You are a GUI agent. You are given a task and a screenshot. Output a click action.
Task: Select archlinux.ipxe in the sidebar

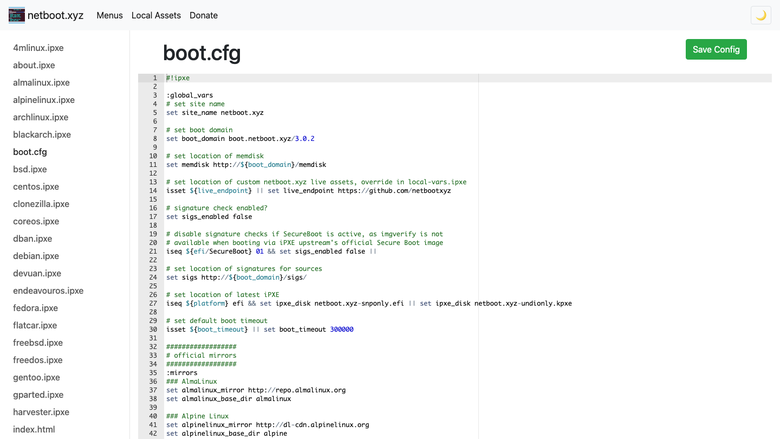41,117
